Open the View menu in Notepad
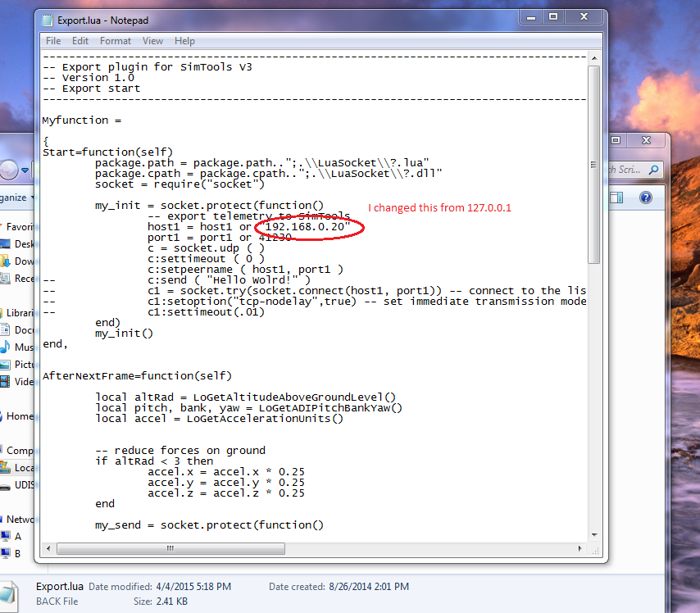The height and width of the screenshot is (613, 700). [152, 41]
